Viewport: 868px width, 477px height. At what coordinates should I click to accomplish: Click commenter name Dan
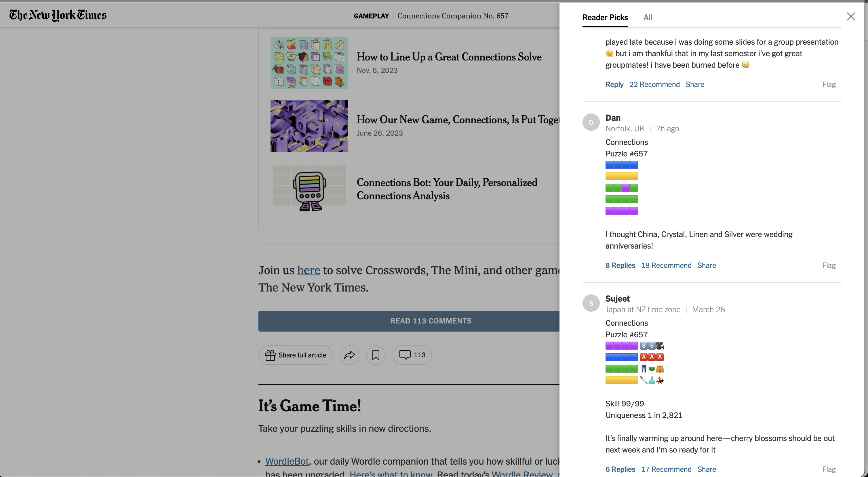(613, 118)
